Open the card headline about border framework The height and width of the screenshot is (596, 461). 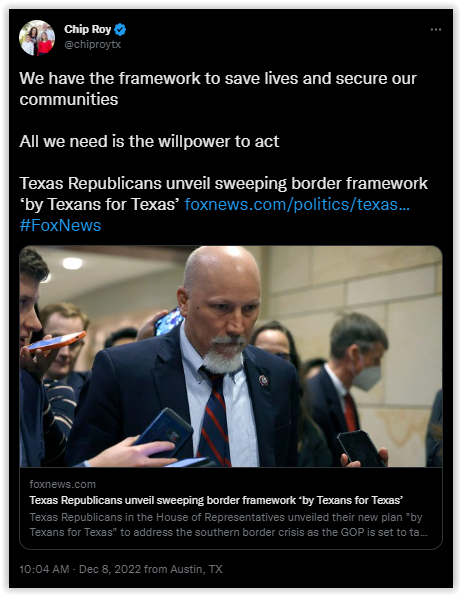216,500
